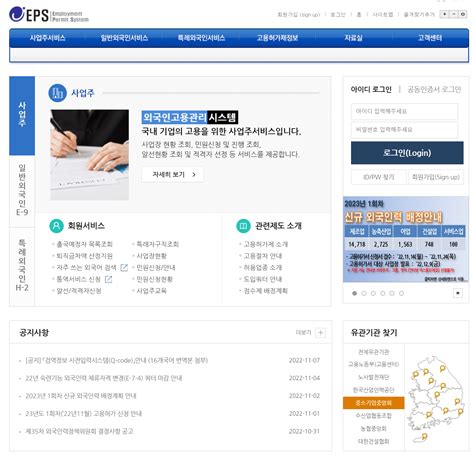The image size is (474, 460).
Task: Open the 사업주교육 link
Action: [x=151, y=291]
